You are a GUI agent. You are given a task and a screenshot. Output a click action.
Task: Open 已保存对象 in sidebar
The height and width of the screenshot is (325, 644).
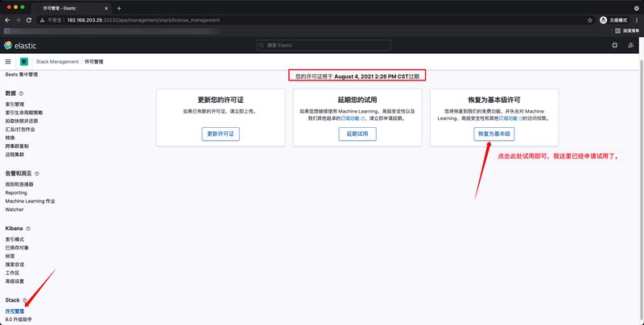(17, 248)
